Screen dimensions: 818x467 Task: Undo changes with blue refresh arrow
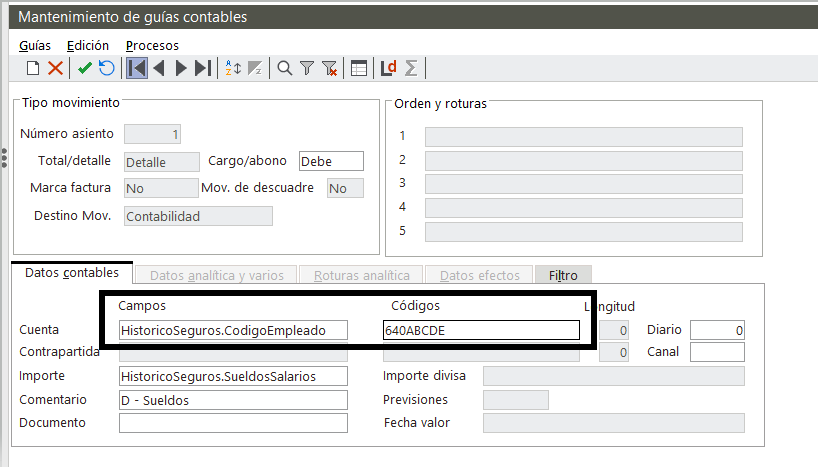pos(107,68)
